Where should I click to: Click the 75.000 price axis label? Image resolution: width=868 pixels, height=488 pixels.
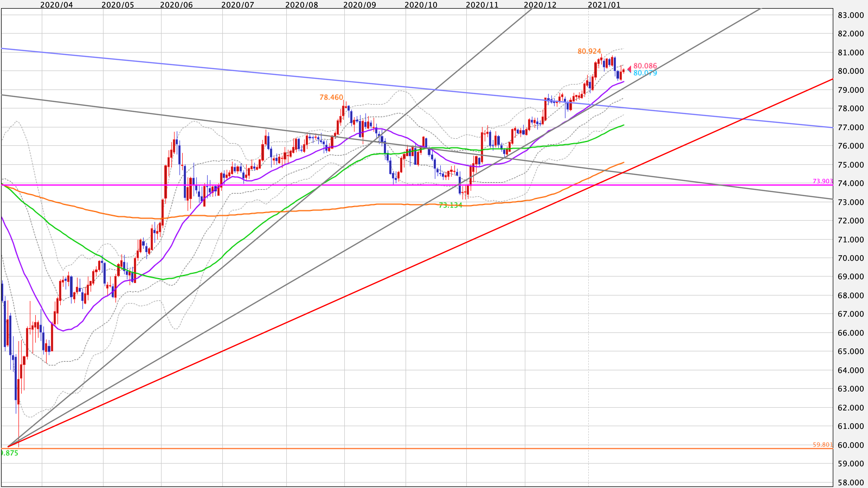point(851,165)
